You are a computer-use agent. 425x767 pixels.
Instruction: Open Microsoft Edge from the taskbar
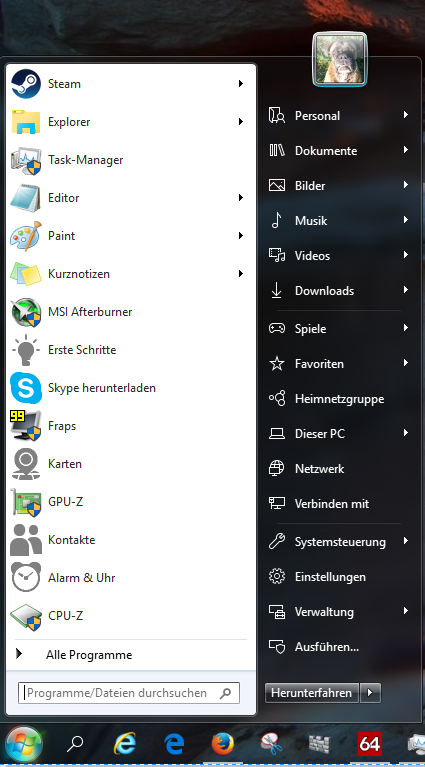pyautogui.click(x=174, y=744)
